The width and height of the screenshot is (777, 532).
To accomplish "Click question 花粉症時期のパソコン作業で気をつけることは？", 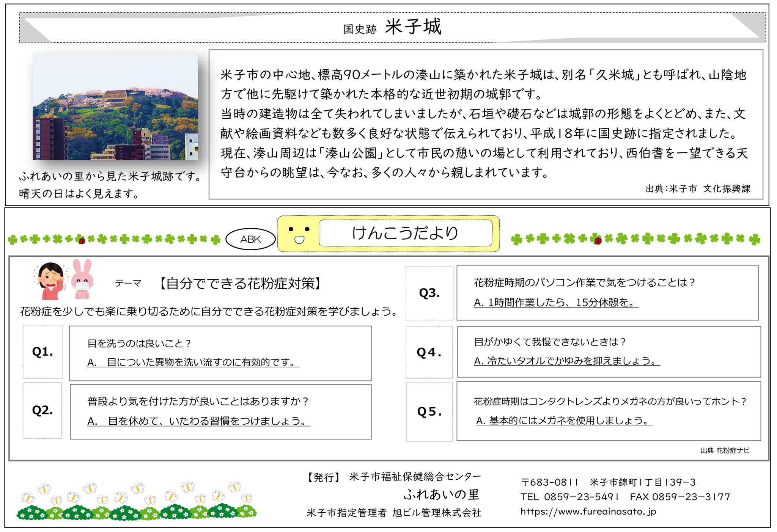I will click(x=584, y=282).
